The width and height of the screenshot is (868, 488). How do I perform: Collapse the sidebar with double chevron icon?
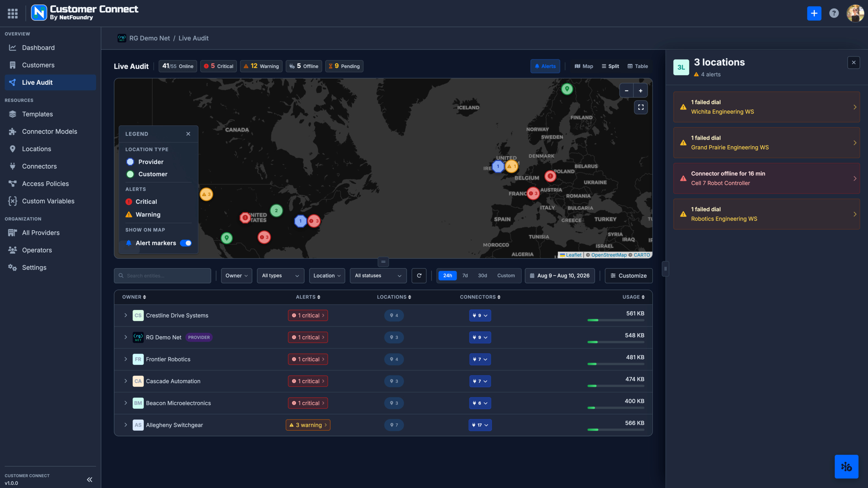click(x=90, y=480)
